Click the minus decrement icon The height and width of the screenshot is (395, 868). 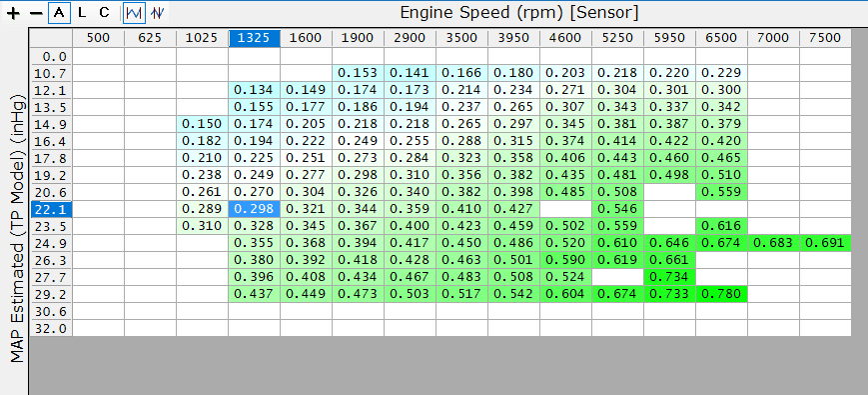pos(36,13)
